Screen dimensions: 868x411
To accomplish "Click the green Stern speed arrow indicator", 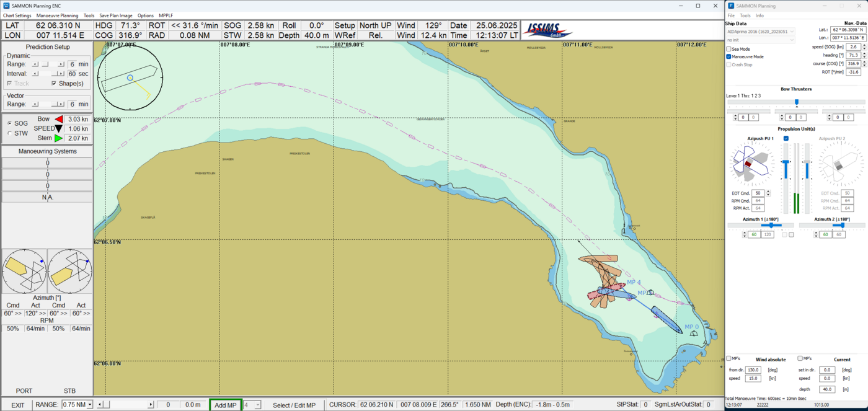I will tap(58, 138).
